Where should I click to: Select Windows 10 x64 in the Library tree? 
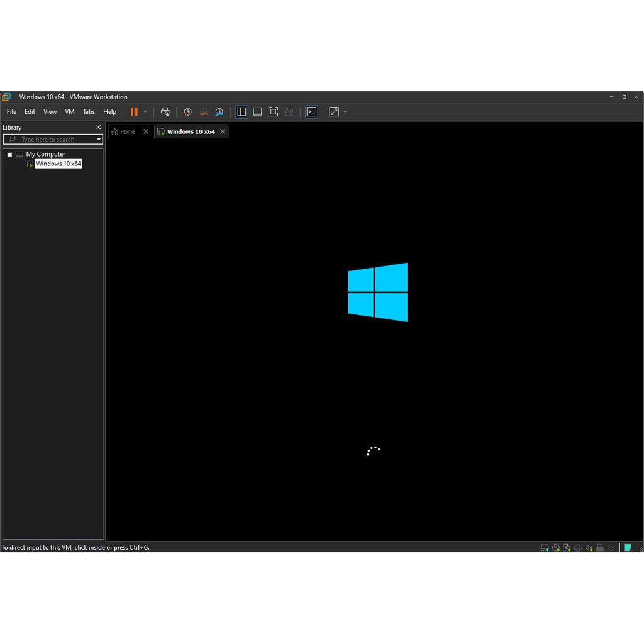coord(58,164)
